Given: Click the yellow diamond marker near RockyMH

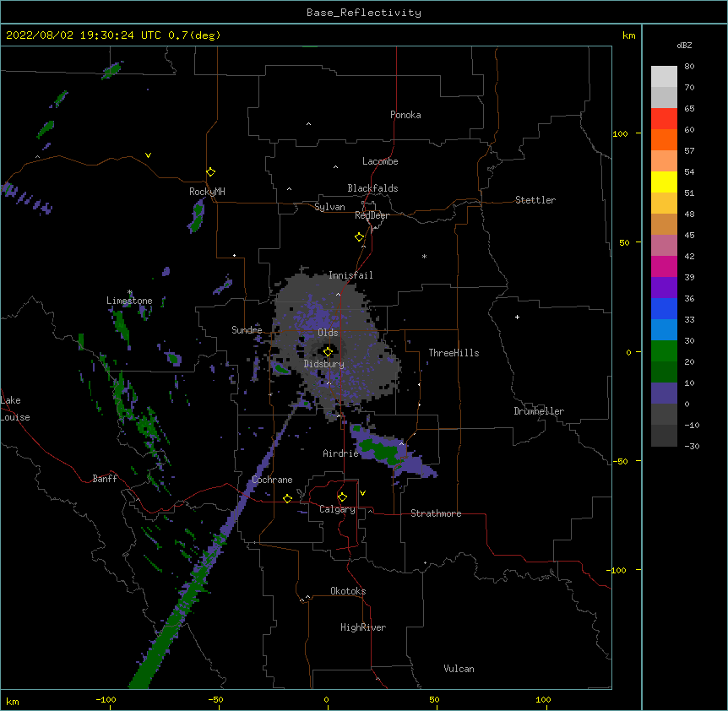Looking at the screenshot, I should (x=211, y=172).
